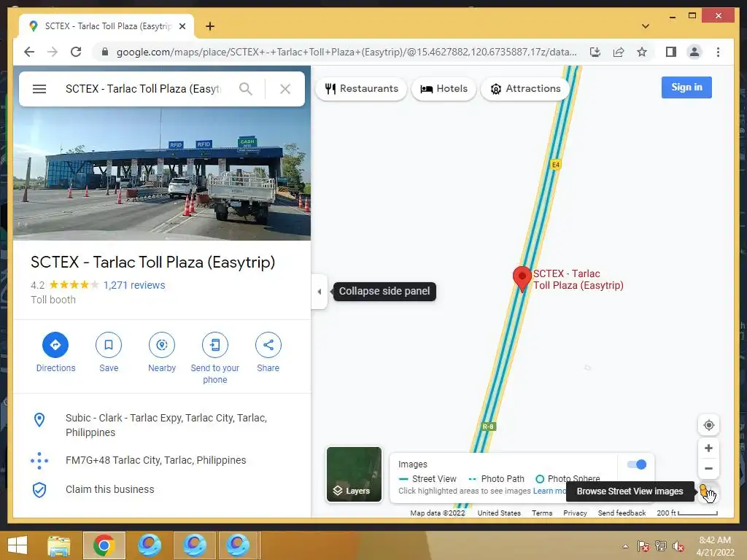Collapse the side panel arrow
747x560 pixels.
(x=320, y=292)
